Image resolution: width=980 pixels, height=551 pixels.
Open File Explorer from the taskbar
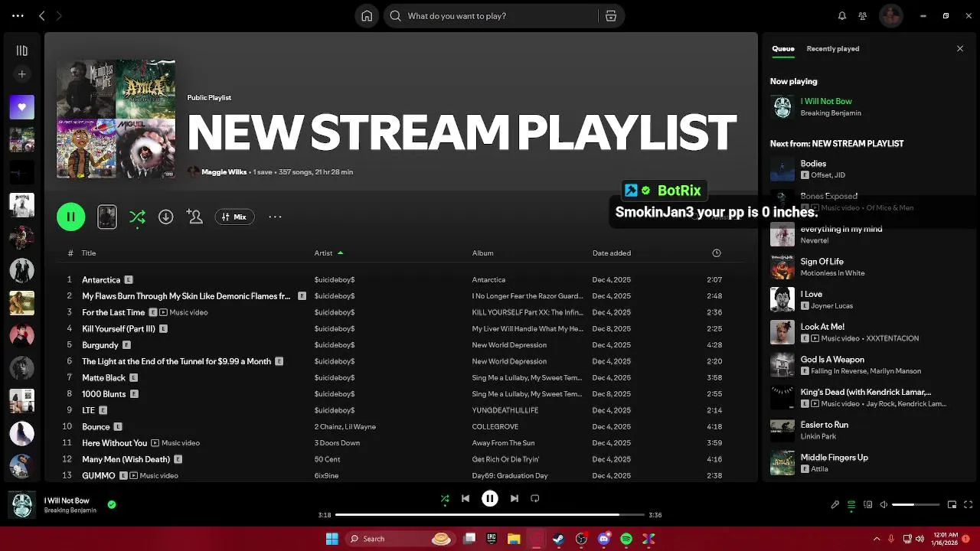tap(514, 539)
